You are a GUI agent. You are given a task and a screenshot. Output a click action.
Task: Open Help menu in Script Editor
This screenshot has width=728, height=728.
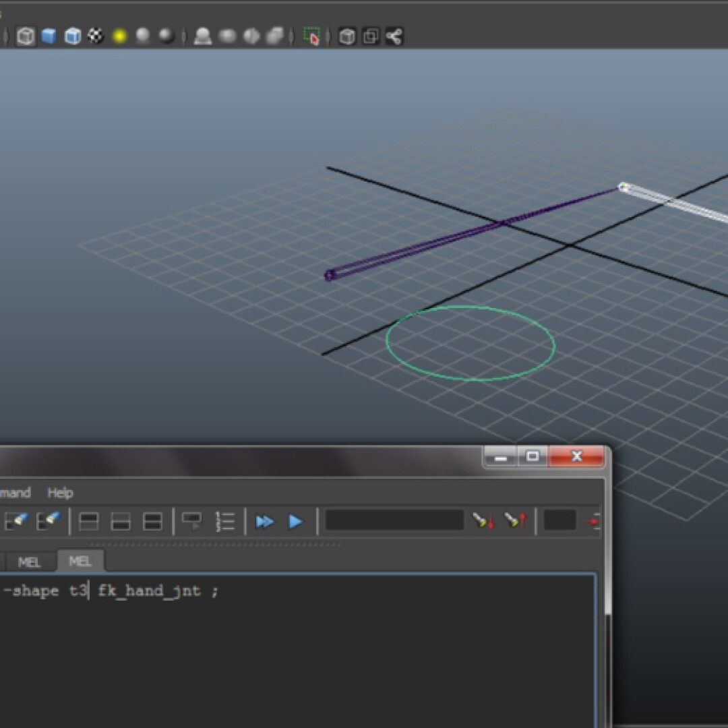[60, 493]
